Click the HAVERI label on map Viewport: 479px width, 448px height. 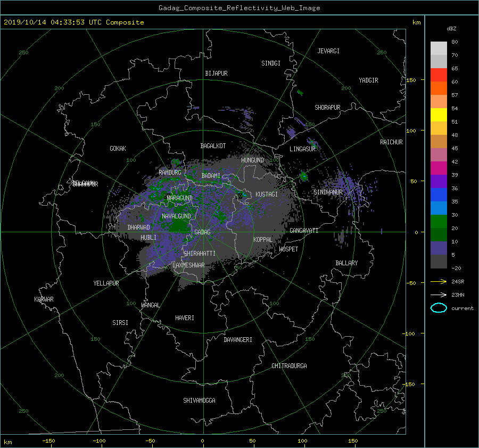click(185, 318)
